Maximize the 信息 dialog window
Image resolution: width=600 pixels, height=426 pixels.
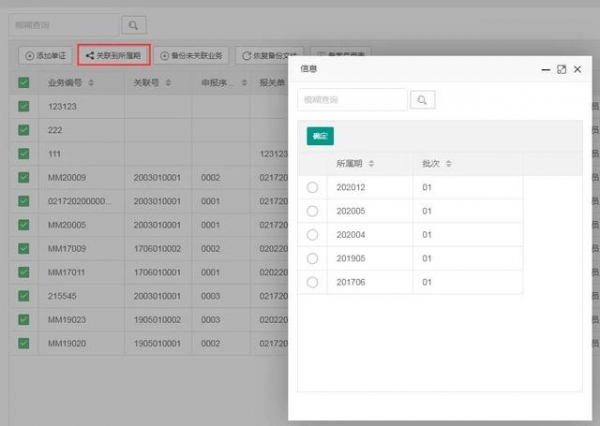561,70
